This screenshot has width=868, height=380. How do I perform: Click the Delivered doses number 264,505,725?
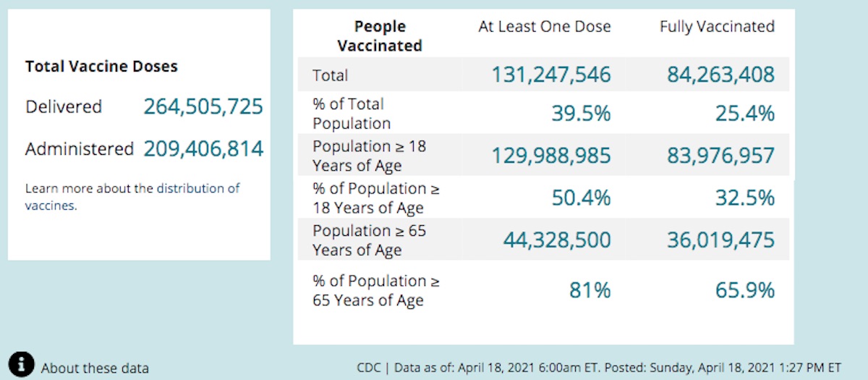tap(203, 107)
